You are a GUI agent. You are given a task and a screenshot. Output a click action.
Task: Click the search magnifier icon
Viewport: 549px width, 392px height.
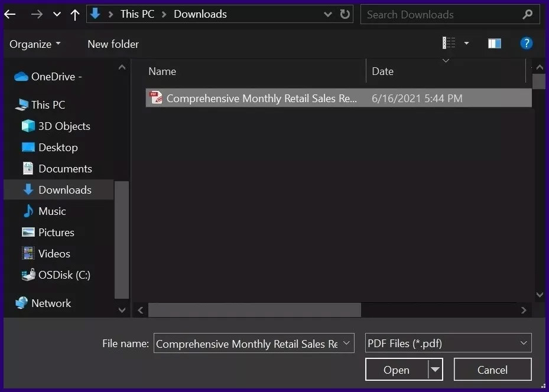[527, 14]
